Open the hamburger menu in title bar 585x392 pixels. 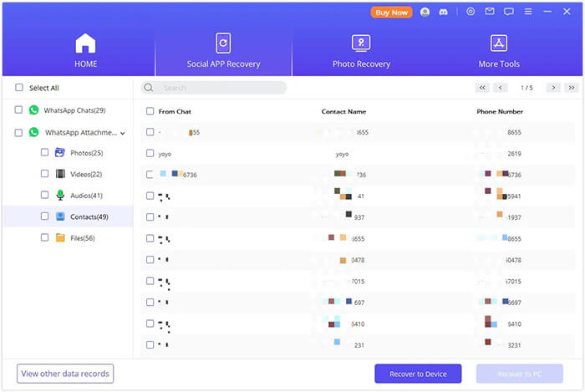point(527,13)
